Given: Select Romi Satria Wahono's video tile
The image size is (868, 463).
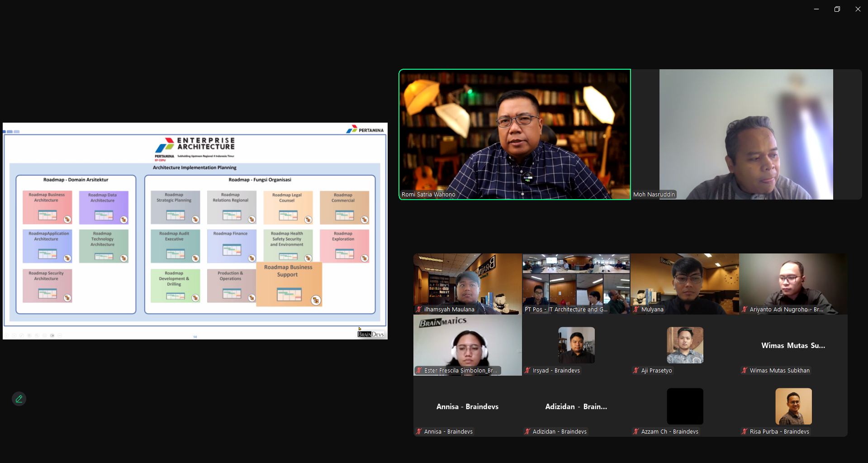Looking at the screenshot, I should [x=515, y=134].
